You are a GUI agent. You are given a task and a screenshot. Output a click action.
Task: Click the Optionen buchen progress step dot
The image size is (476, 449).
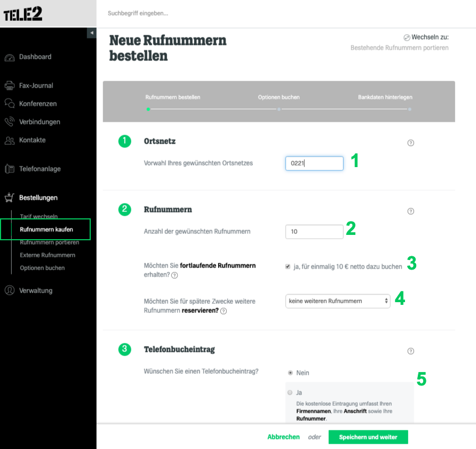coord(279,109)
